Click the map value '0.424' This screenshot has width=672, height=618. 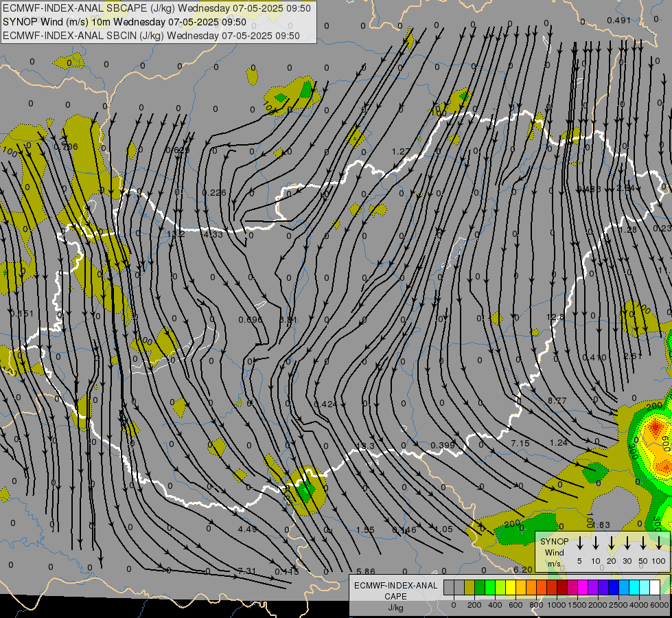pyautogui.click(x=326, y=404)
